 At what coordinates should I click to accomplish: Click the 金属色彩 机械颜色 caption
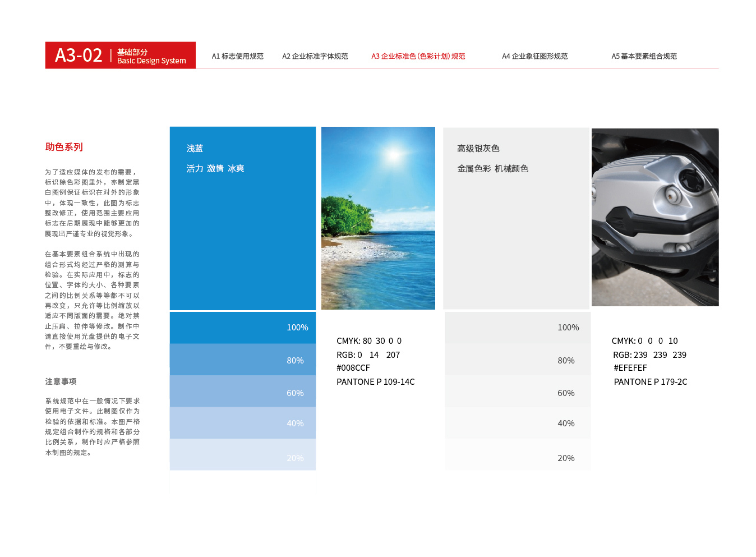(492, 169)
